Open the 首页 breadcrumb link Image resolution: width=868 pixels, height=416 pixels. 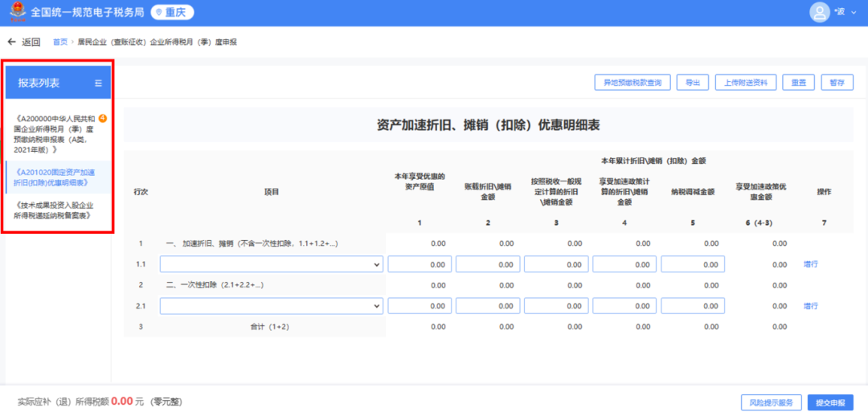coord(59,42)
